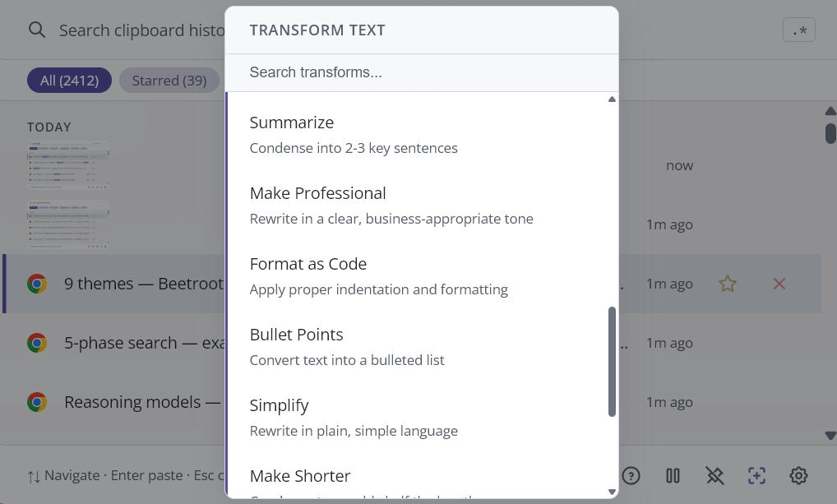Click the Chrome icon beside Reasoning models clip
Viewport: 837px width, 504px height.
37,402
